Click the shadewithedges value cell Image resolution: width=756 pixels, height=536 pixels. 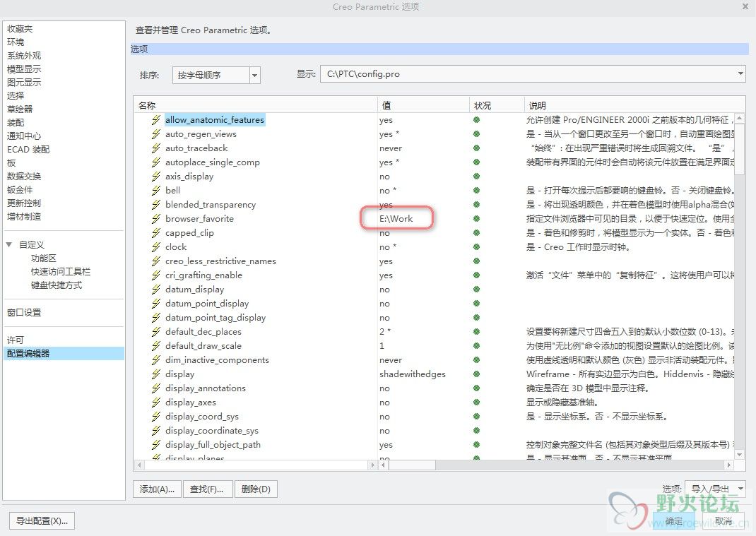click(413, 374)
